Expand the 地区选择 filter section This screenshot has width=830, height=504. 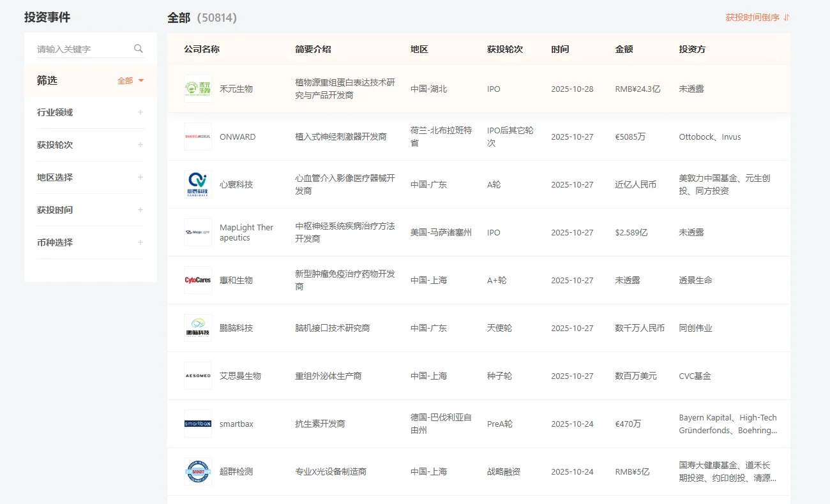[x=90, y=177]
